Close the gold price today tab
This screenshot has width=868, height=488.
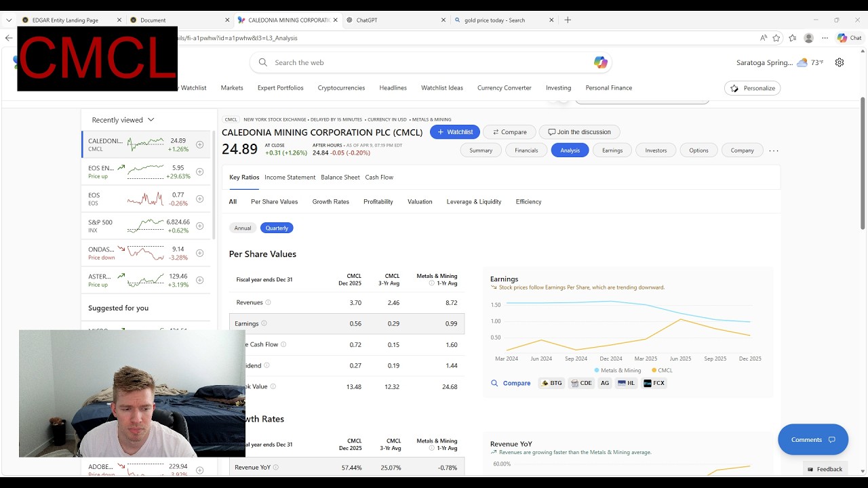click(551, 20)
